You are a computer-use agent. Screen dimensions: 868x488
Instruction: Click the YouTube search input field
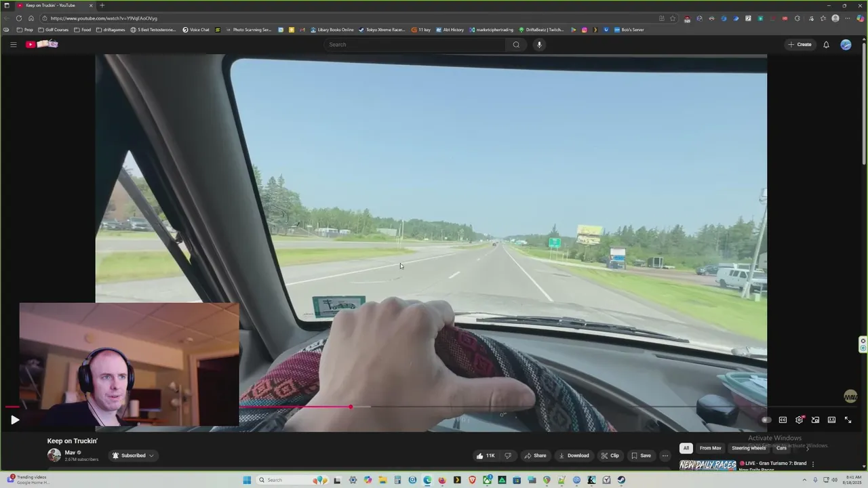click(x=414, y=45)
